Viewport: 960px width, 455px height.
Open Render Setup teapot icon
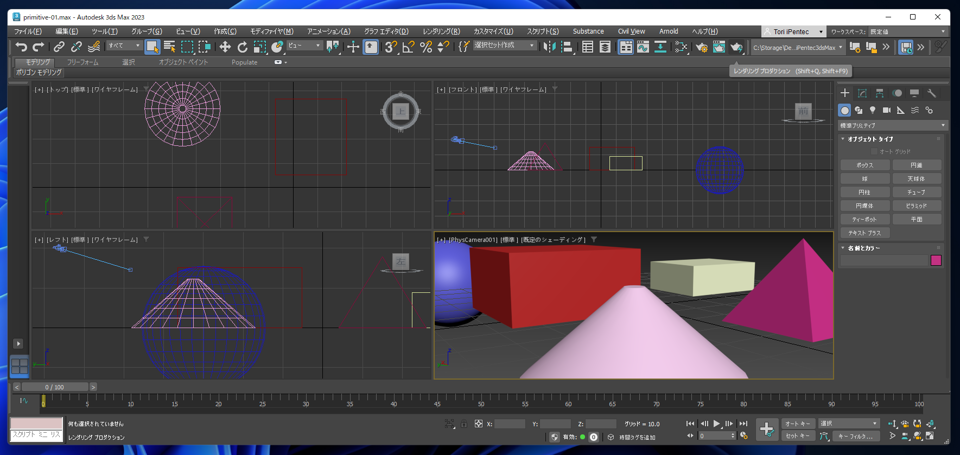pos(702,47)
